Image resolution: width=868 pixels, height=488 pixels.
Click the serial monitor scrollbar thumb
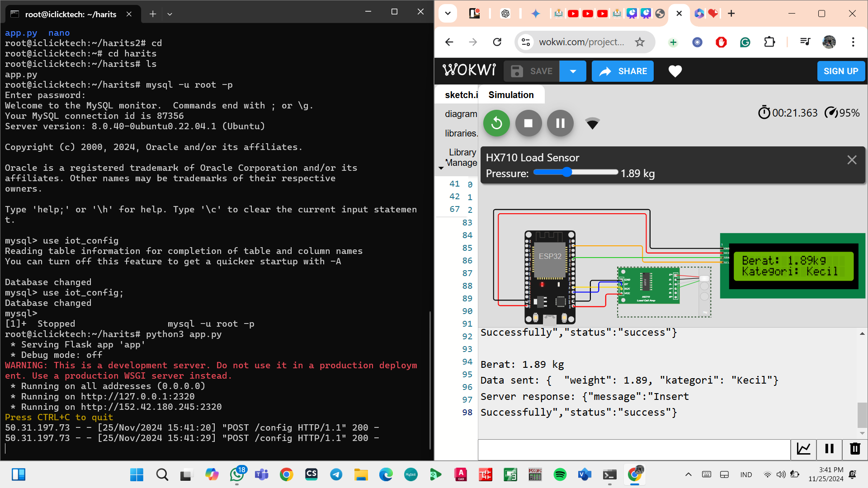(x=862, y=414)
